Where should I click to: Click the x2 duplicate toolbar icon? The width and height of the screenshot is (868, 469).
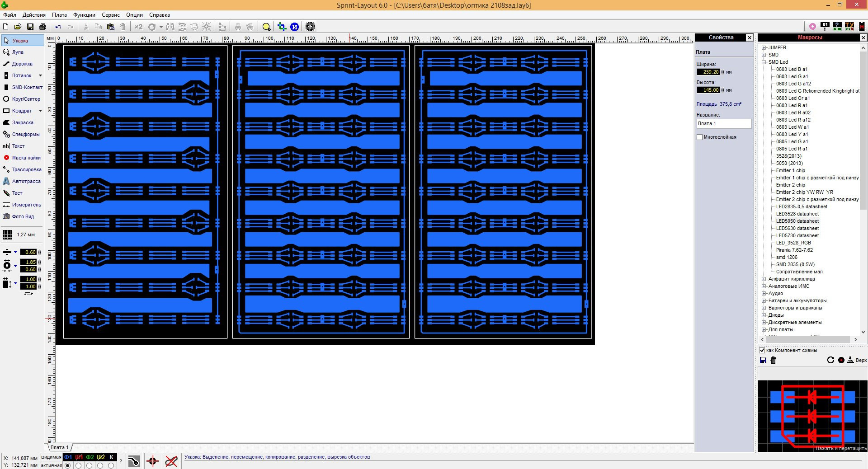[138, 27]
